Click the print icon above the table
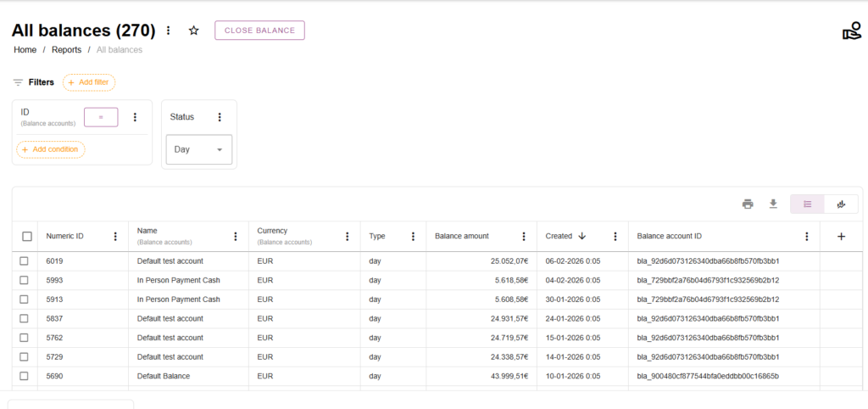This screenshot has width=868, height=409. coord(748,204)
